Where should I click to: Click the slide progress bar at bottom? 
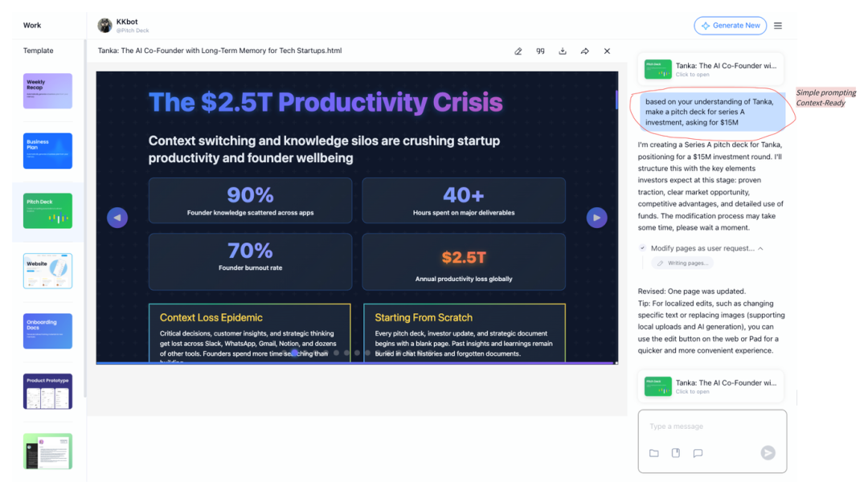tap(357, 363)
